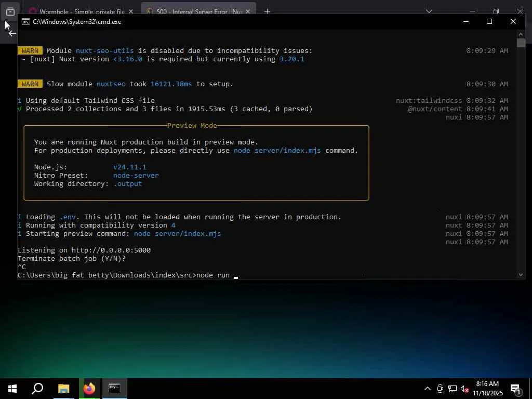532x399 pixels.
Task: Click the 'nuxtseo' slow module name
Action: click(x=111, y=84)
